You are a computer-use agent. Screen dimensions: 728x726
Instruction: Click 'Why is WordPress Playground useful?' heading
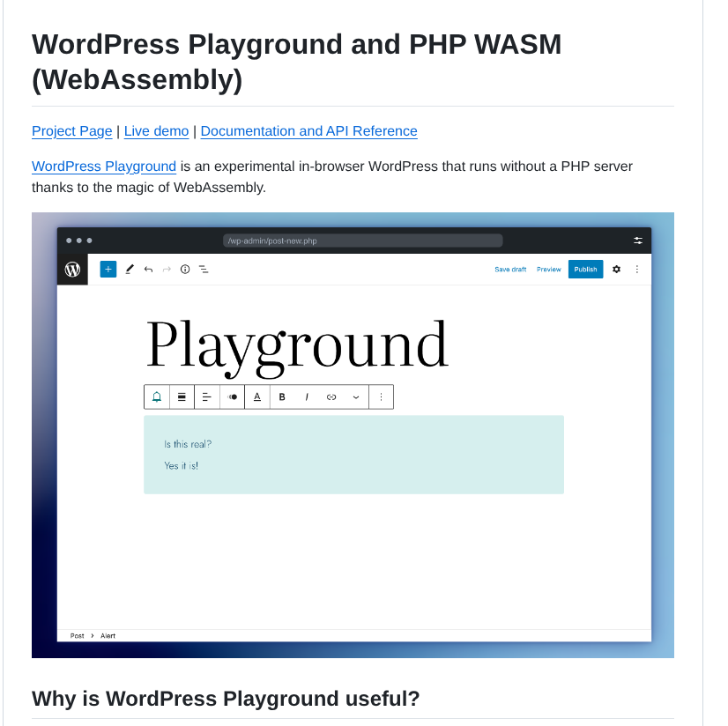226,699
